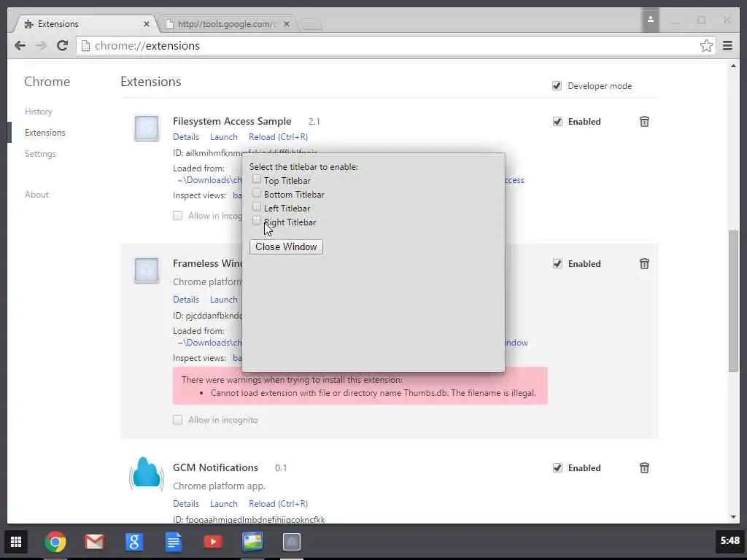Click the Frameless Window app icon
Image resolution: width=747 pixels, height=560 pixels.
point(147,271)
